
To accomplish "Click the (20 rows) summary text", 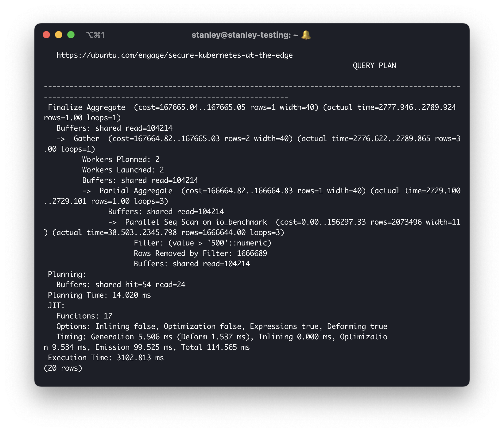I will (x=63, y=368).
